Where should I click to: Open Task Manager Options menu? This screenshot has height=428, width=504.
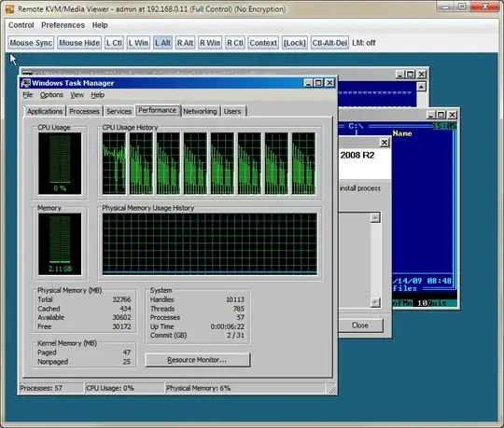click(x=51, y=95)
